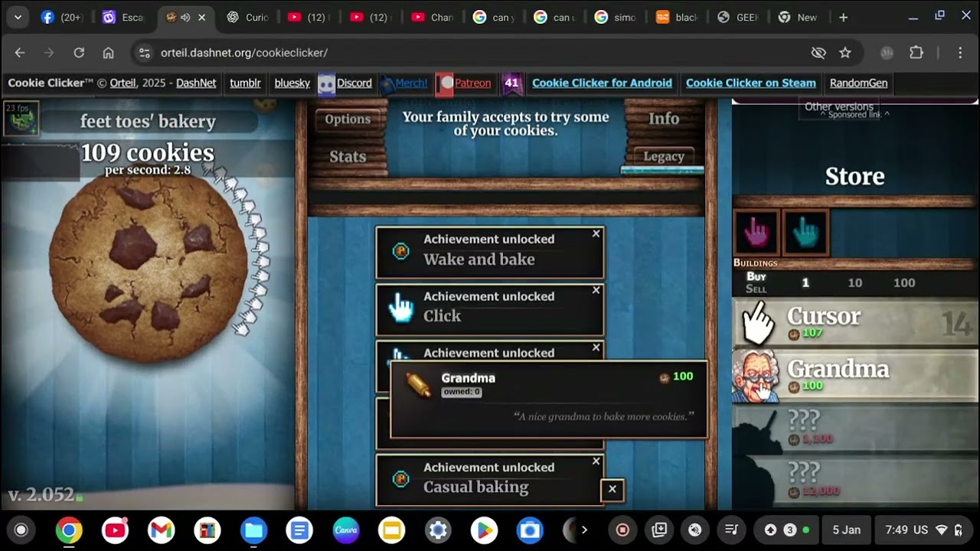The image size is (980, 551).
Task: Click the Legacy ascension progress bar
Action: pos(662,170)
